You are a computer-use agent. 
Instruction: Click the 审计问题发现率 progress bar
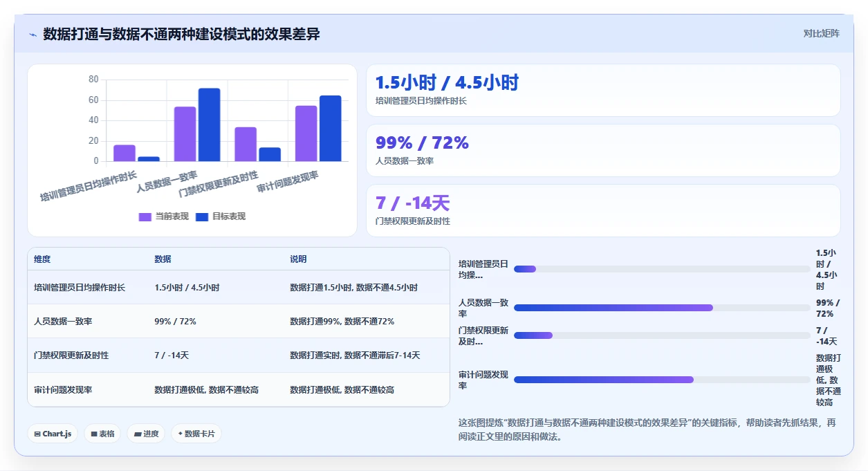[x=662, y=380]
